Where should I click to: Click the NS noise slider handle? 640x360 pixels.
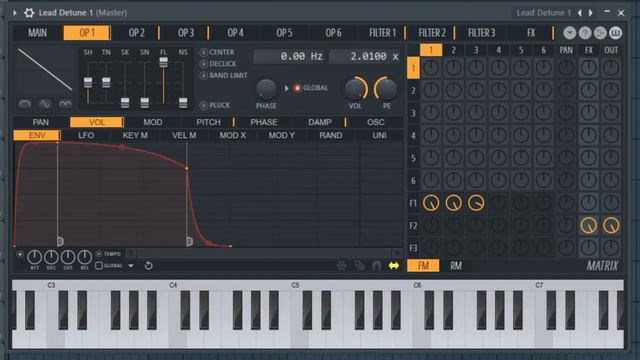pyautogui.click(x=183, y=103)
